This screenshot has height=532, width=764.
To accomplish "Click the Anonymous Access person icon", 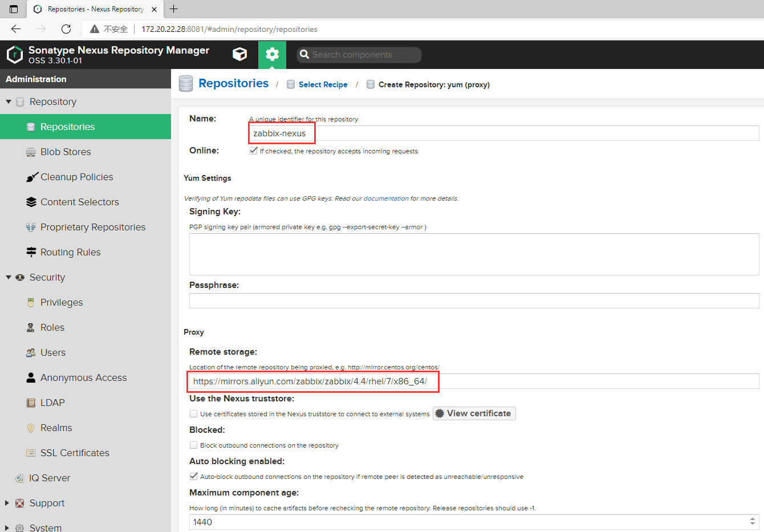I will pos(31,377).
